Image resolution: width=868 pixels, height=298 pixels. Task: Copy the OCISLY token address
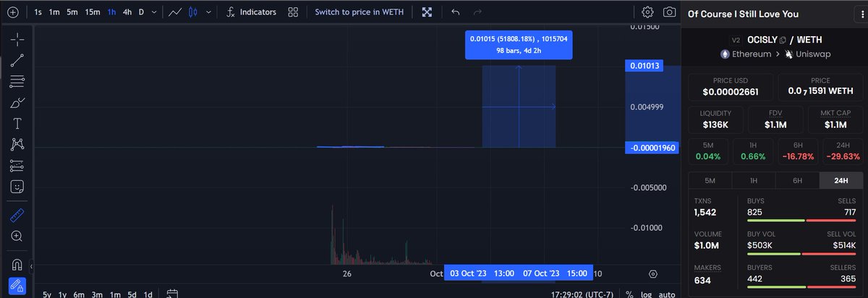point(783,40)
